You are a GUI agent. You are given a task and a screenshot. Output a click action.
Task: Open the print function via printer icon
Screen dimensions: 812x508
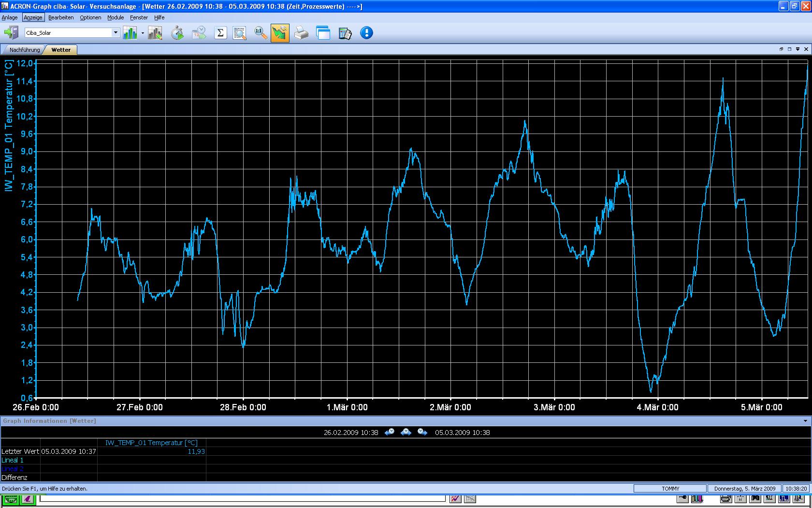coord(301,33)
